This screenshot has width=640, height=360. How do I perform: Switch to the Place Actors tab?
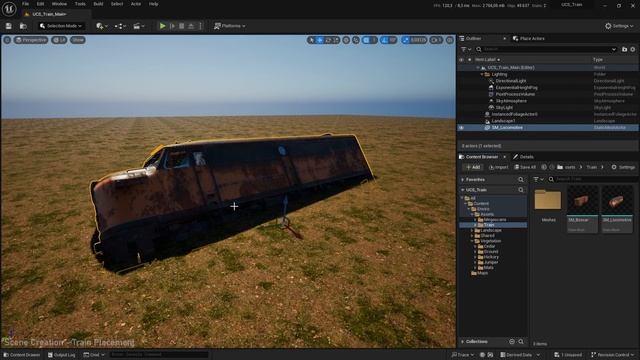[x=529, y=38]
